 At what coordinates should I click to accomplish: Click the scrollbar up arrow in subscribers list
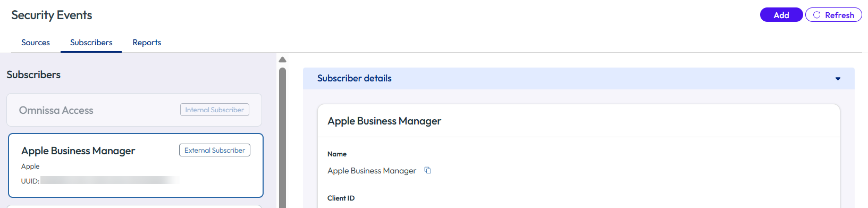pos(282,60)
